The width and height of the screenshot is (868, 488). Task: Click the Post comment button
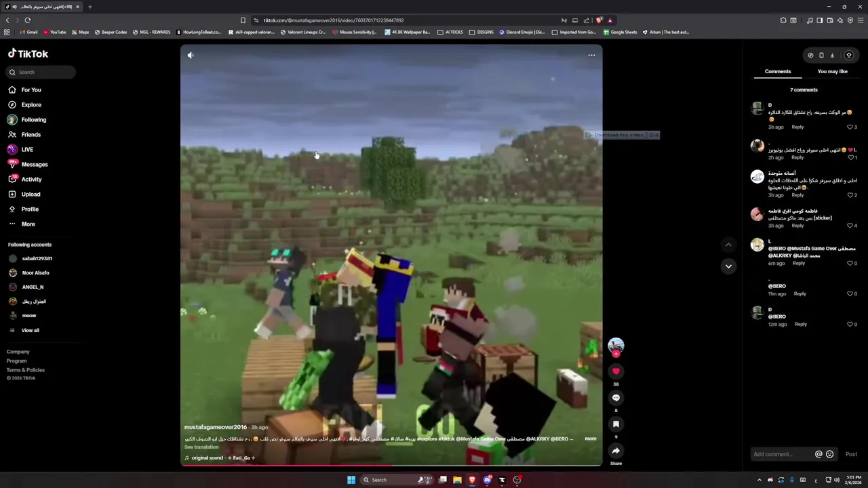tap(851, 454)
